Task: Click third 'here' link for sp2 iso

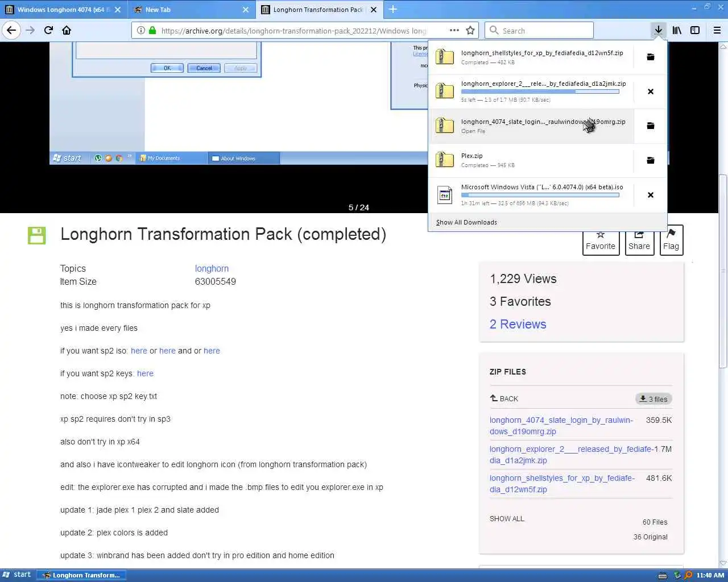Action: [x=212, y=351]
